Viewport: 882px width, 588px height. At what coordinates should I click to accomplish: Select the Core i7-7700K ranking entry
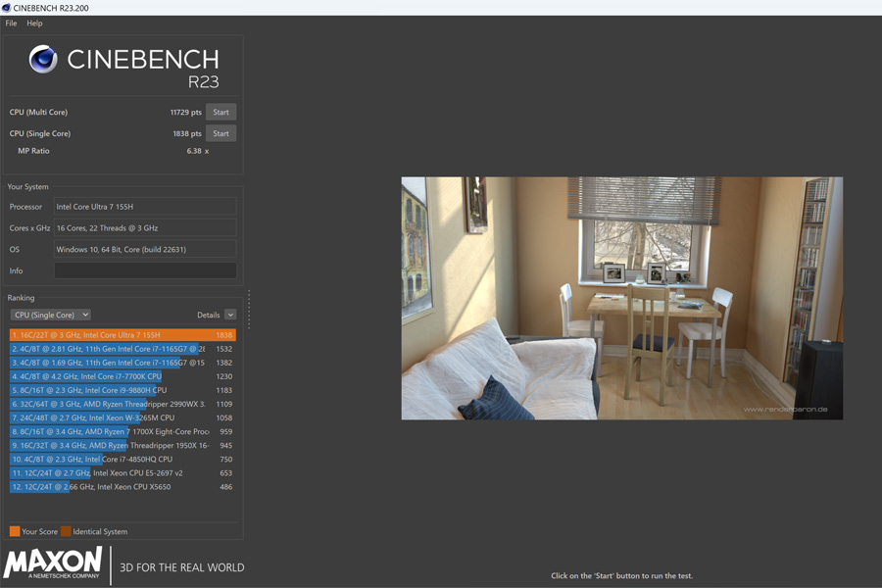(122, 376)
